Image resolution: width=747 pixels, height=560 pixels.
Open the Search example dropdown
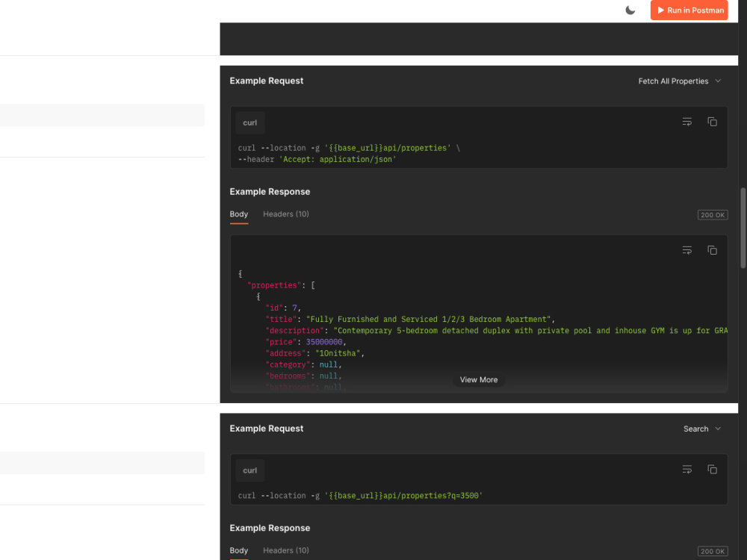tap(702, 429)
